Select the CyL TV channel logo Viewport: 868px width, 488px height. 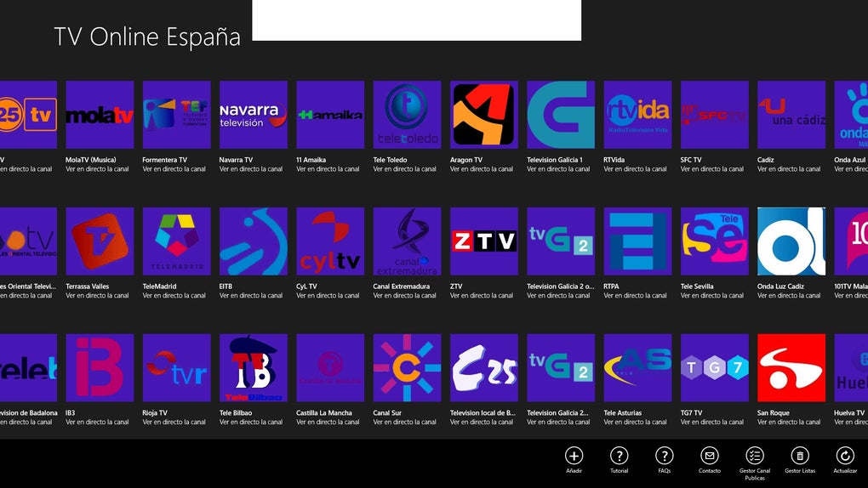[x=330, y=241]
